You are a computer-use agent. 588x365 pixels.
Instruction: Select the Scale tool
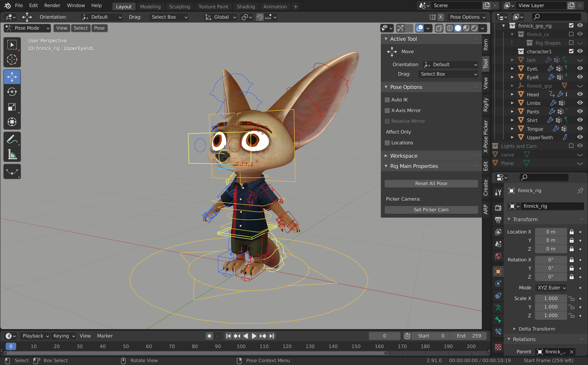(12, 107)
